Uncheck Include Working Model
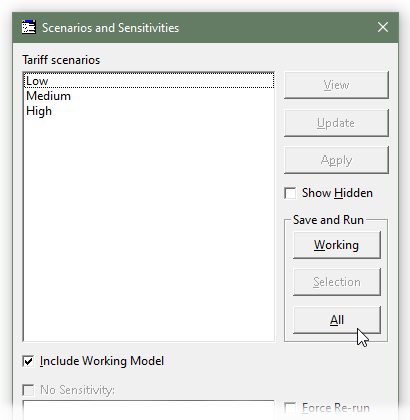 (x=28, y=361)
